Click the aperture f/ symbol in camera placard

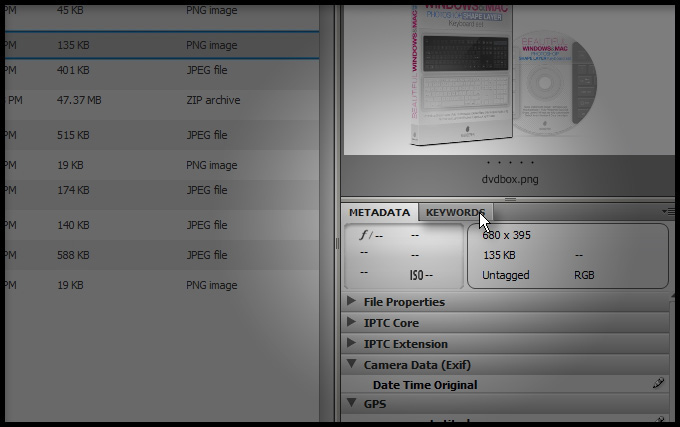(x=365, y=236)
